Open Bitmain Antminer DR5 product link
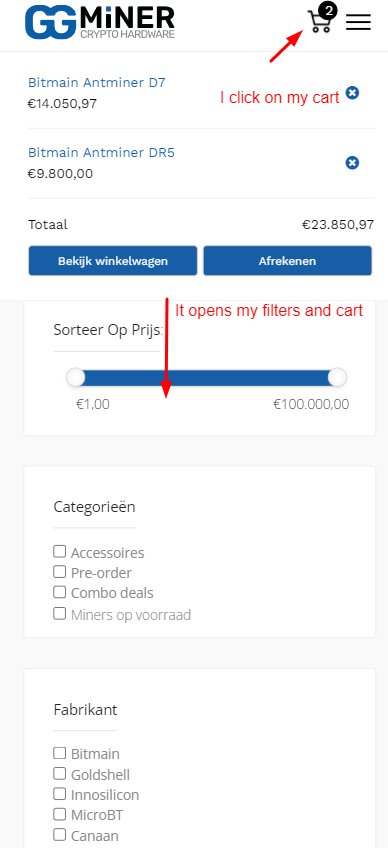The width and height of the screenshot is (388, 848). pos(101,153)
